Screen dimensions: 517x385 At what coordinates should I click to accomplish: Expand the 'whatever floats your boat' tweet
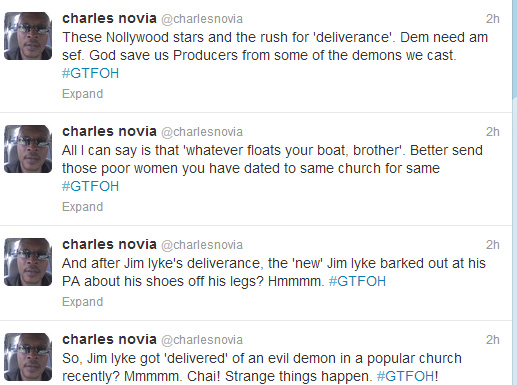coord(82,207)
